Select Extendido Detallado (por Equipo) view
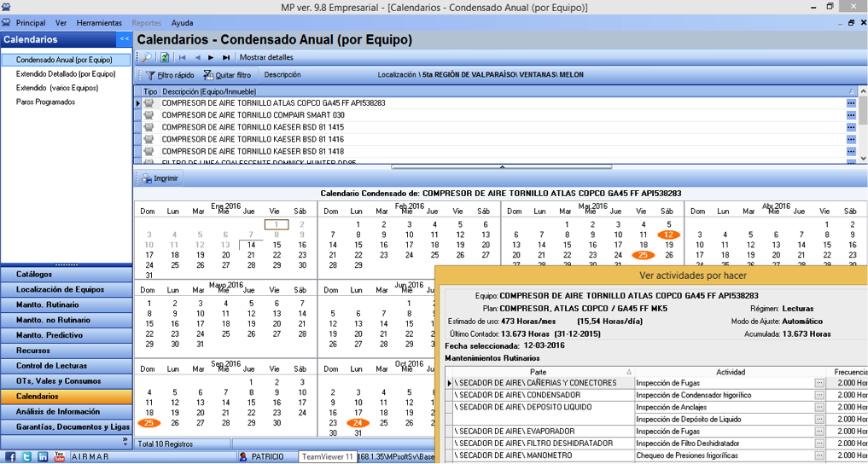Screen dimensions: 868x464 coord(66,73)
